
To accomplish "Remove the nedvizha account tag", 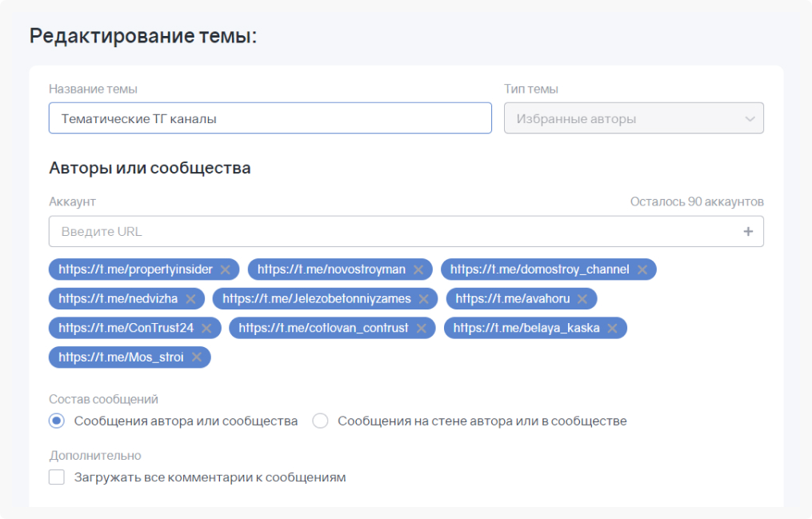I will tap(190, 299).
